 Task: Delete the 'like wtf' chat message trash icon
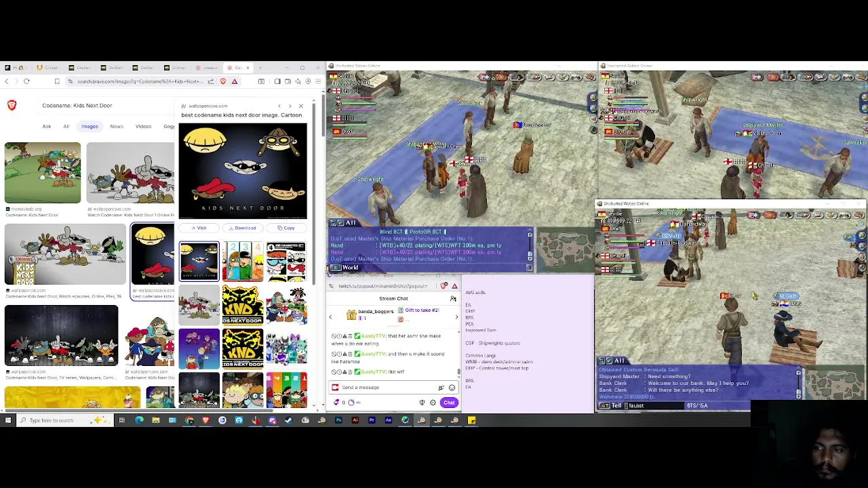pyautogui.click(x=350, y=371)
